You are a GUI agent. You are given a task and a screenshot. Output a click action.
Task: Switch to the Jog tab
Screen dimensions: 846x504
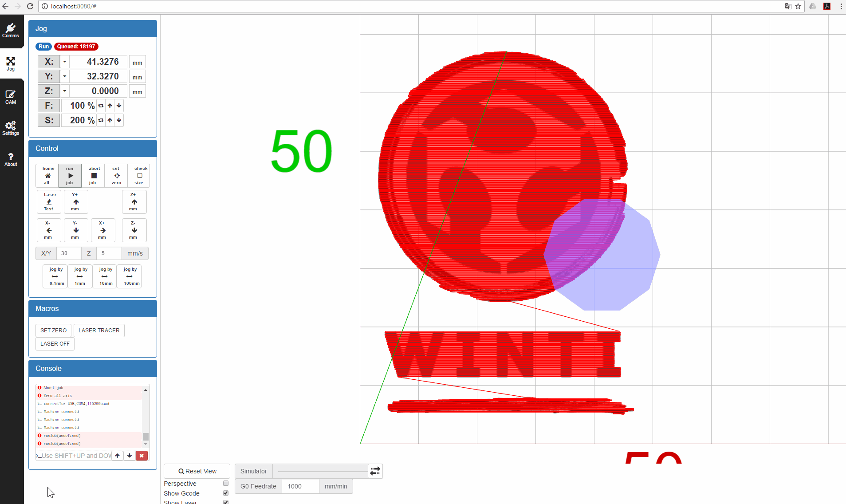pyautogui.click(x=11, y=64)
